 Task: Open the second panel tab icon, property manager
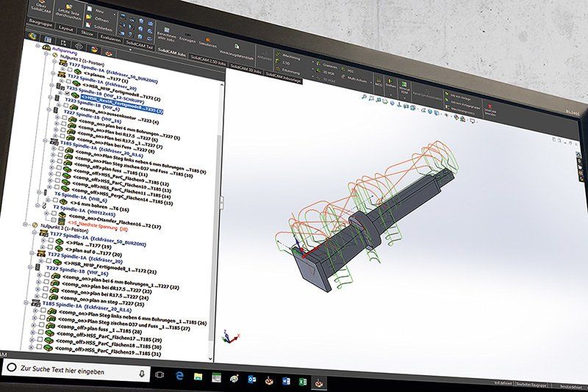(48, 40)
